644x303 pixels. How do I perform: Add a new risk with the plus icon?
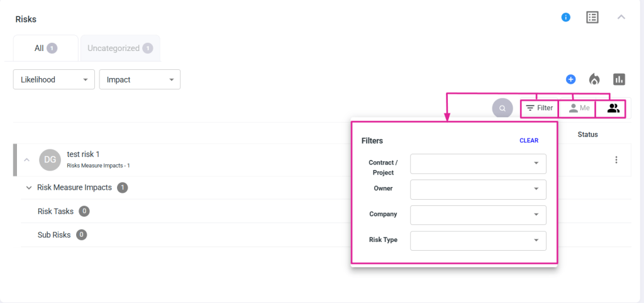point(570,79)
